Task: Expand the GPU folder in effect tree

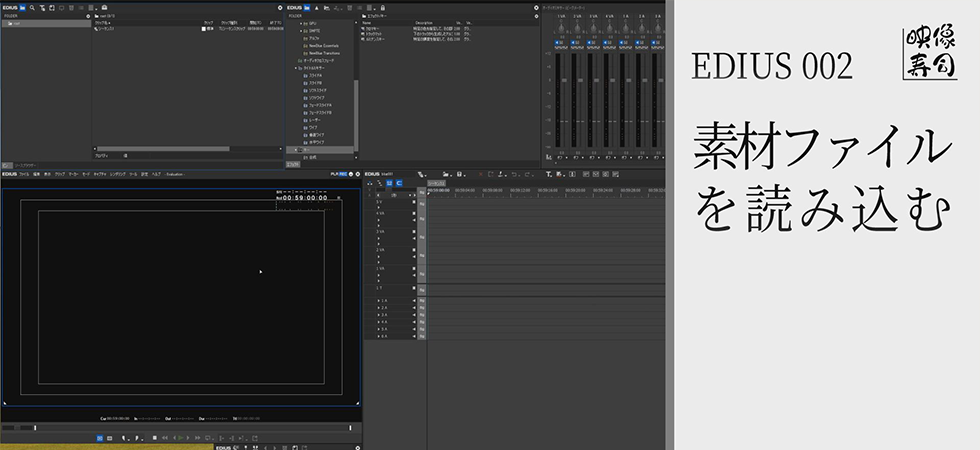Action: point(301,23)
